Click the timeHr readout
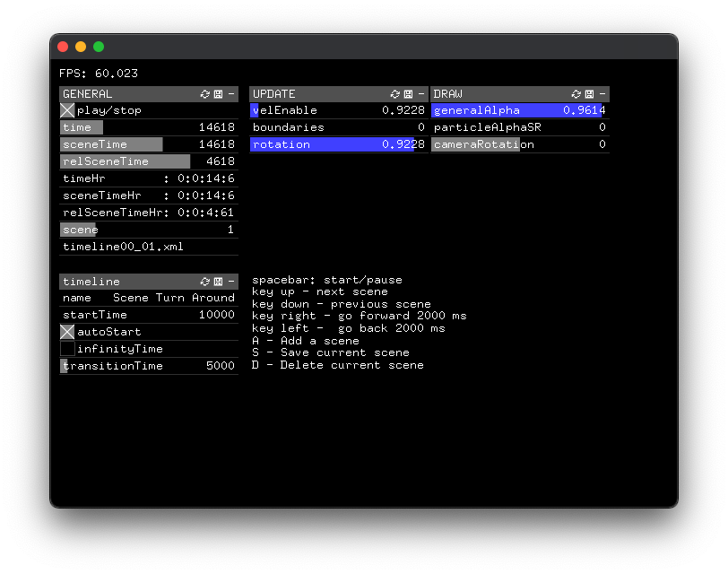The width and height of the screenshot is (728, 574). point(149,178)
